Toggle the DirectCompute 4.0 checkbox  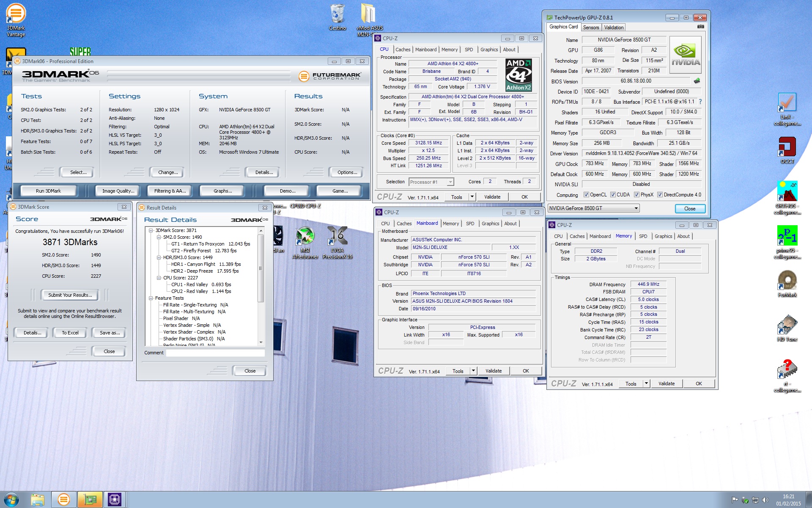click(660, 195)
